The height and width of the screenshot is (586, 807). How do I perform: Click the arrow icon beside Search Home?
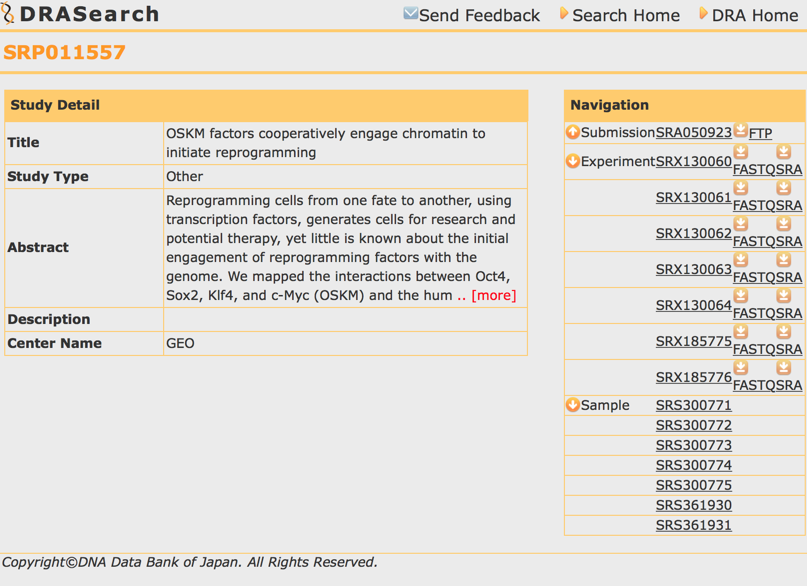pos(564,13)
